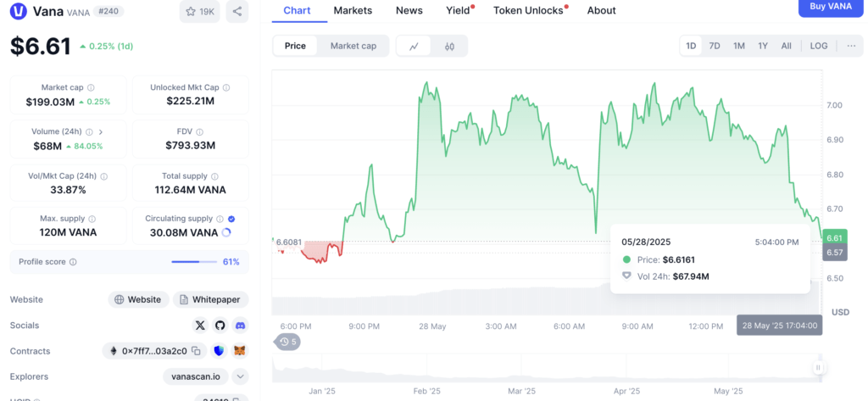Screen dimensions: 868x401
Task: Open the chart more options menu
Action: [851, 46]
